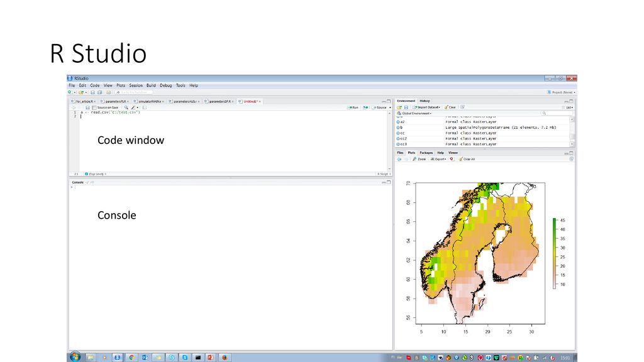Switch to the Environment tab

406,101
